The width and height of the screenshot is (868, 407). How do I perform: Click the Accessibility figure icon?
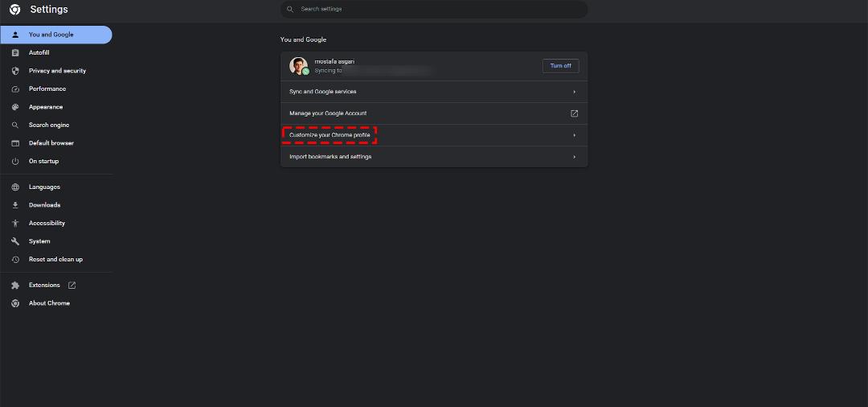click(15, 223)
